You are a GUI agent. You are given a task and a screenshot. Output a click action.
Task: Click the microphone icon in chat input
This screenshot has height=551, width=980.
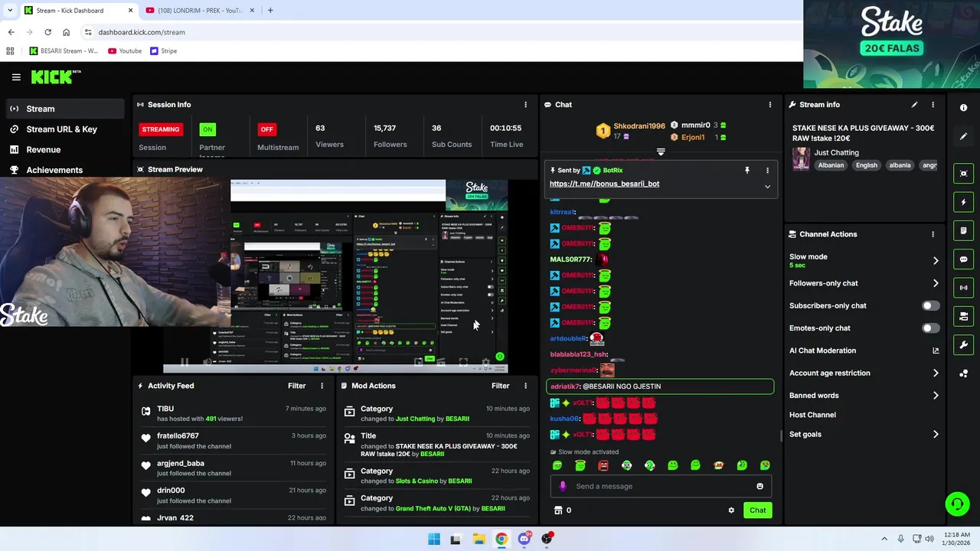[563, 486]
